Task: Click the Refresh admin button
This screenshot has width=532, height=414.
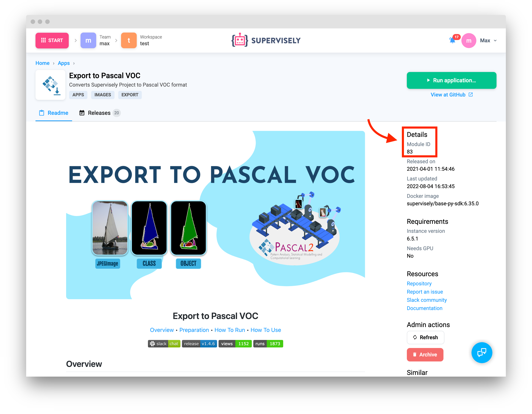Action: click(425, 337)
